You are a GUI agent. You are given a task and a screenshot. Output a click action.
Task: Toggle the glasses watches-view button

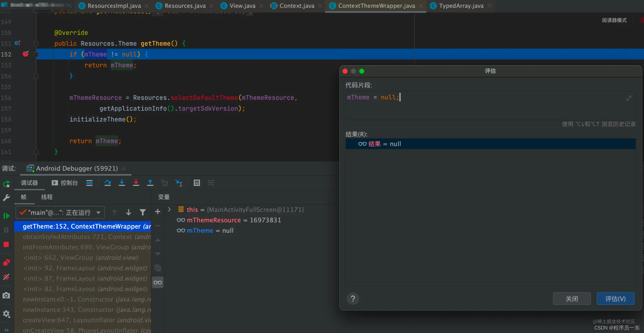[x=158, y=283]
